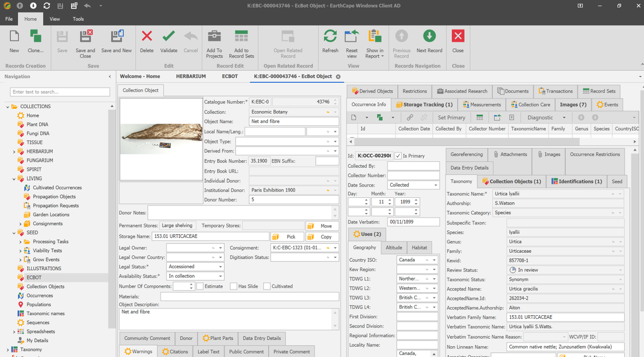Open the Georeferencing tab
This screenshot has width=644, height=357.
pos(466,154)
